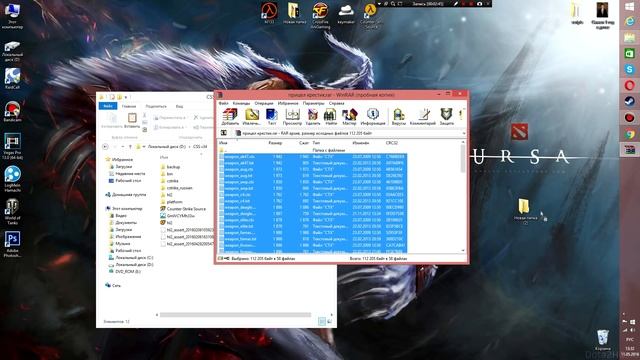This screenshot has height=360, width=640.
Task: Switch to Поделиться tab in Explorer ribbon
Action: coord(156,106)
